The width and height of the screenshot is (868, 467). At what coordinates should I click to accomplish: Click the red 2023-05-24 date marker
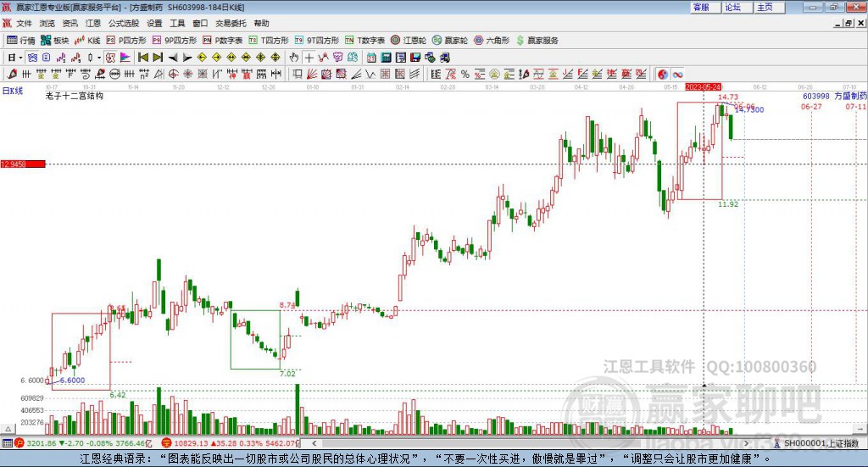tap(703, 87)
